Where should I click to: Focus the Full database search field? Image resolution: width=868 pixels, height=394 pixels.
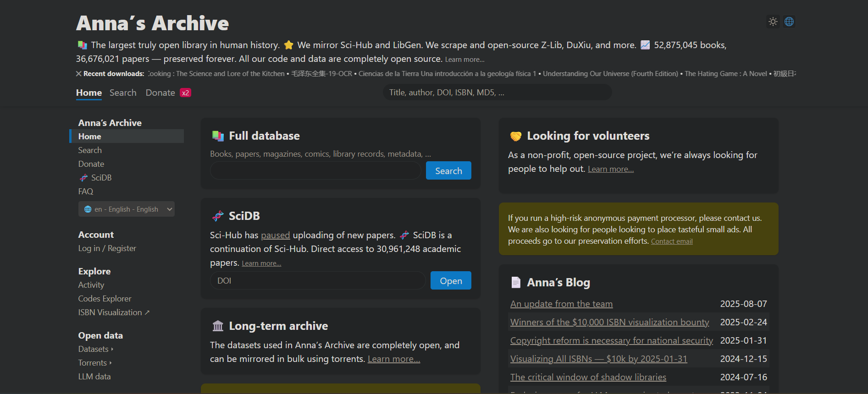(315, 170)
